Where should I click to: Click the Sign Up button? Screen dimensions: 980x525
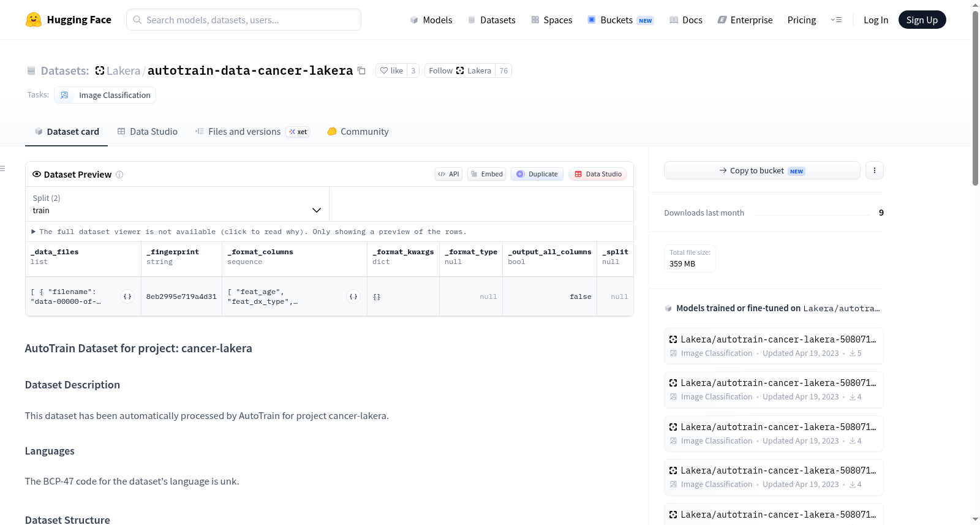[x=922, y=20]
